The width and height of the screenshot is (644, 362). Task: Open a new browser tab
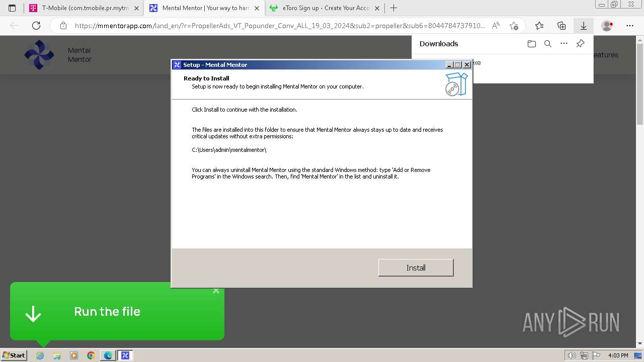coord(393,8)
